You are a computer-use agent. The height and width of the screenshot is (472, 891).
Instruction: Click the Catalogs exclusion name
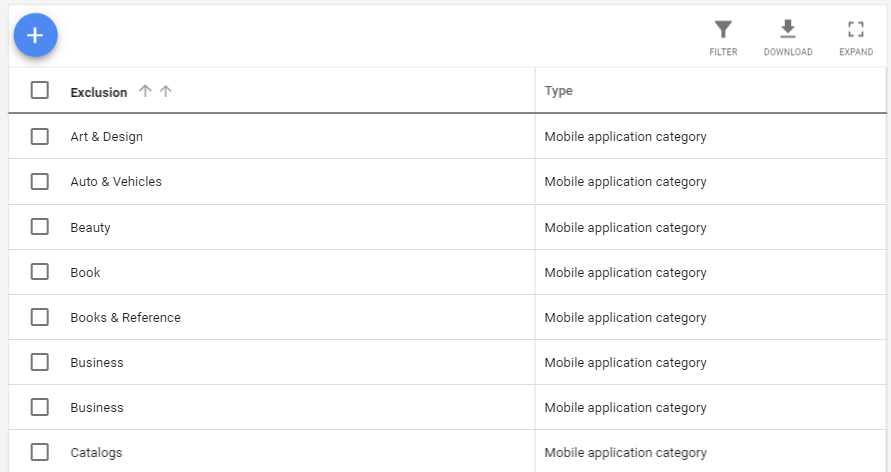tap(96, 452)
